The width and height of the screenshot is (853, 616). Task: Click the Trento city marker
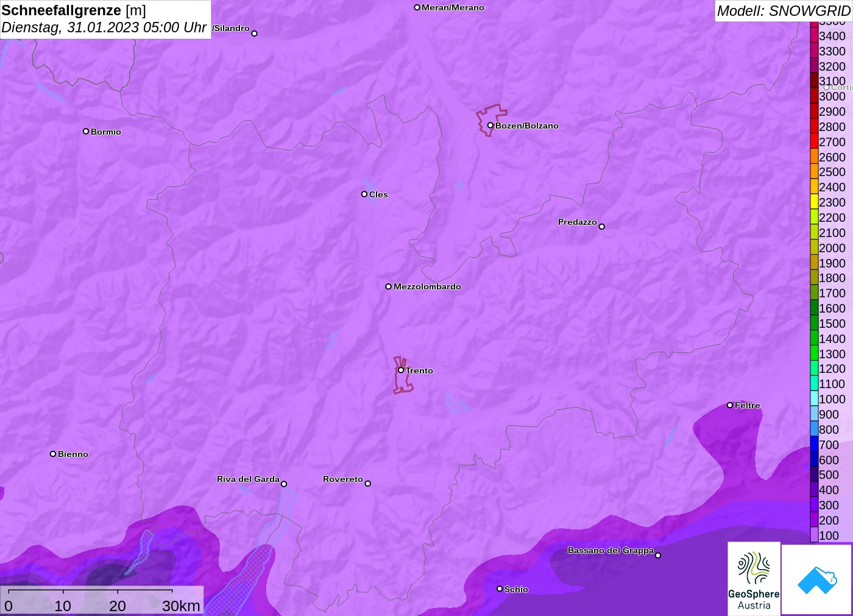pos(401,370)
